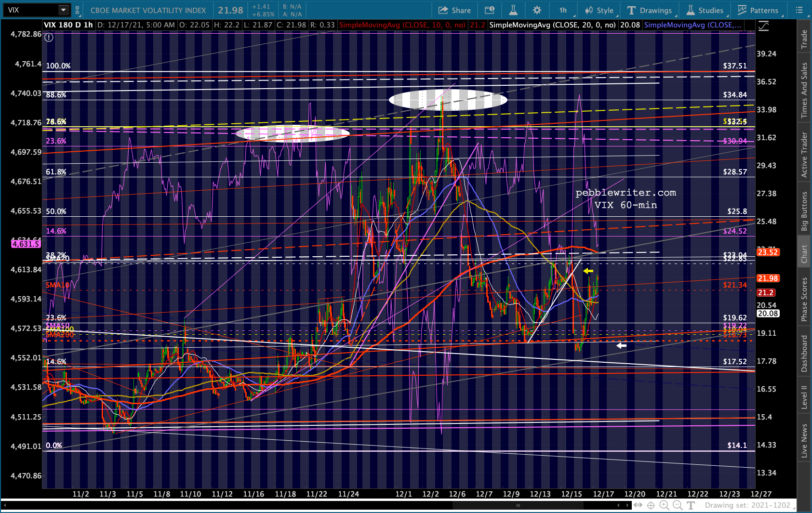Click the 88.6% Fibonacci level label
812x513 pixels.
pos(56,95)
